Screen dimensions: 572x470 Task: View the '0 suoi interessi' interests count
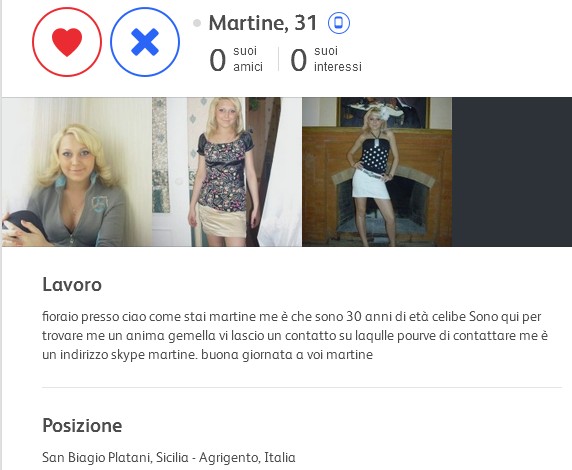point(326,59)
